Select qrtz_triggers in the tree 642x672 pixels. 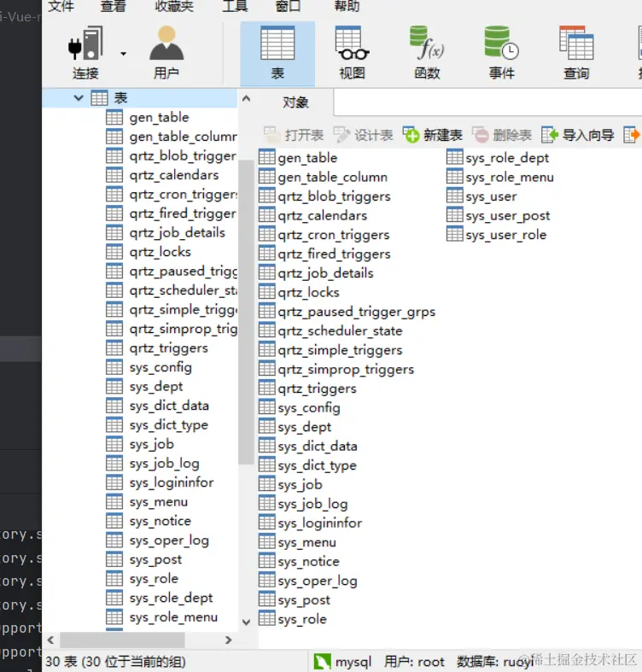click(x=168, y=348)
